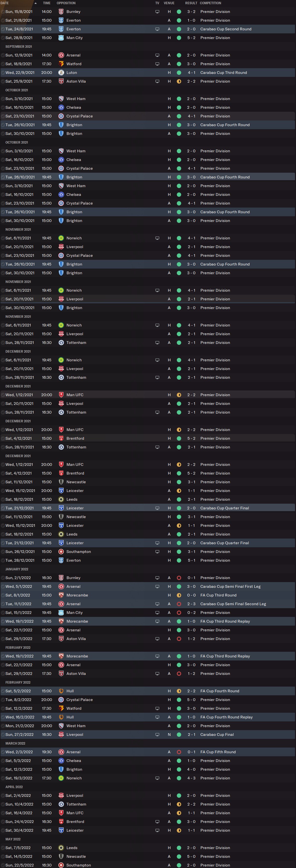Sort by the OPPOSITION column header
The image size is (296, 868).
click(x=66, y=3)
